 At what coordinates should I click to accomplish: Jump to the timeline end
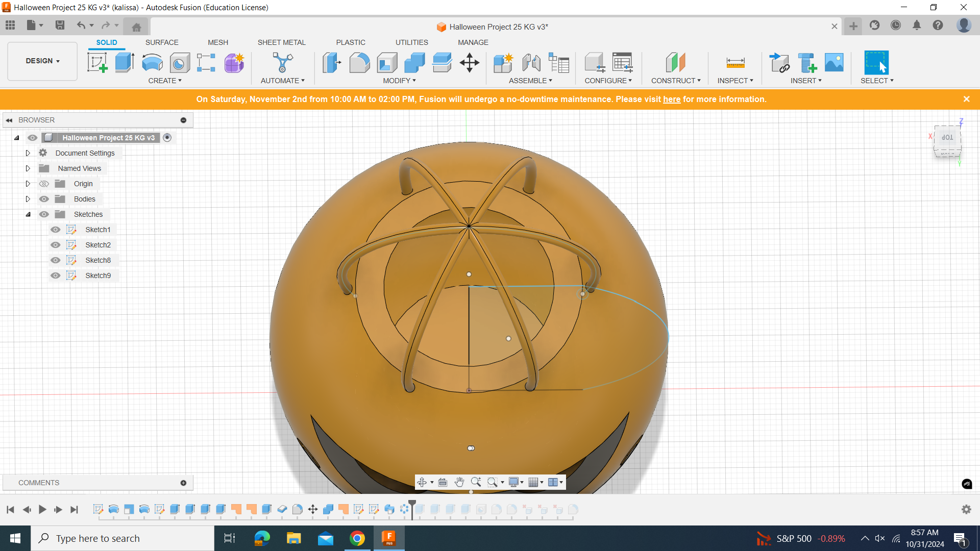[75, 509]
